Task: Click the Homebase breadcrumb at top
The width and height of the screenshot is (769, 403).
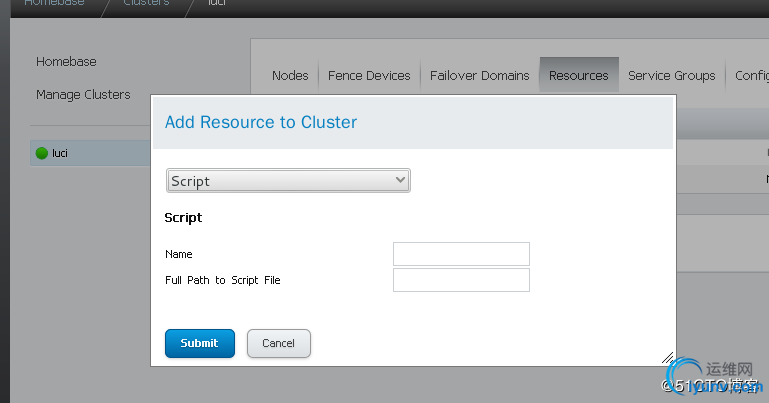Action: (x=54, y=3)
